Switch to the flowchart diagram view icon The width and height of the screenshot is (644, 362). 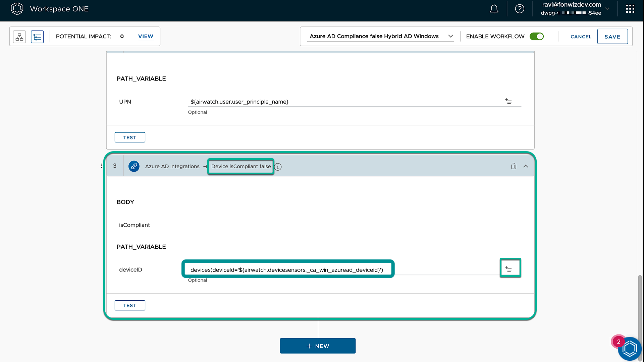[19, 37]
